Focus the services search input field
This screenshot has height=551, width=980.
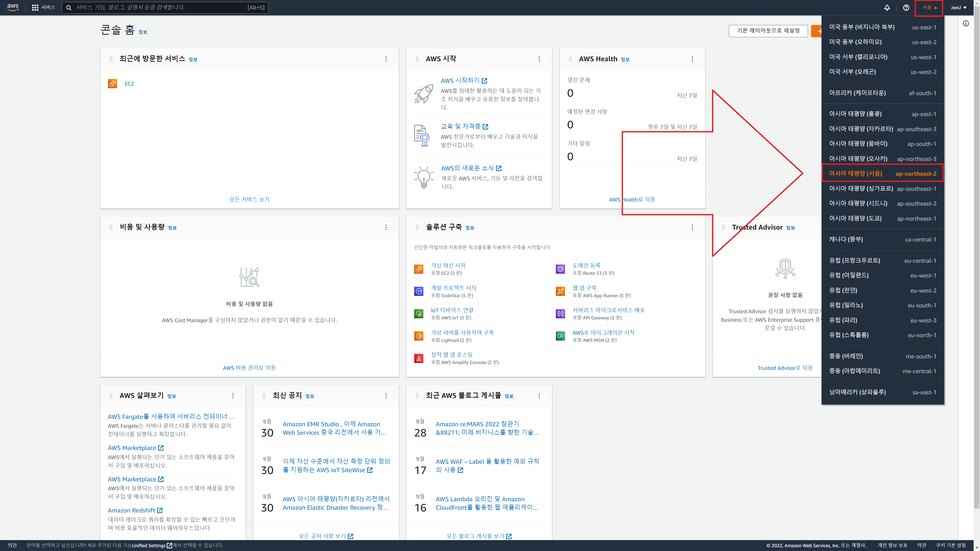point(160,8)
